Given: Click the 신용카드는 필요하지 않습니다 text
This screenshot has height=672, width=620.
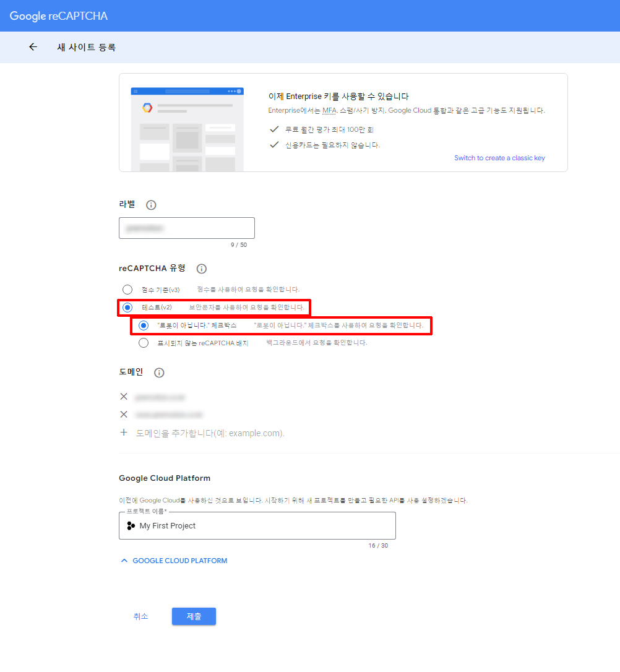Looking at the screenshot, I should click(x=332, y=145).
